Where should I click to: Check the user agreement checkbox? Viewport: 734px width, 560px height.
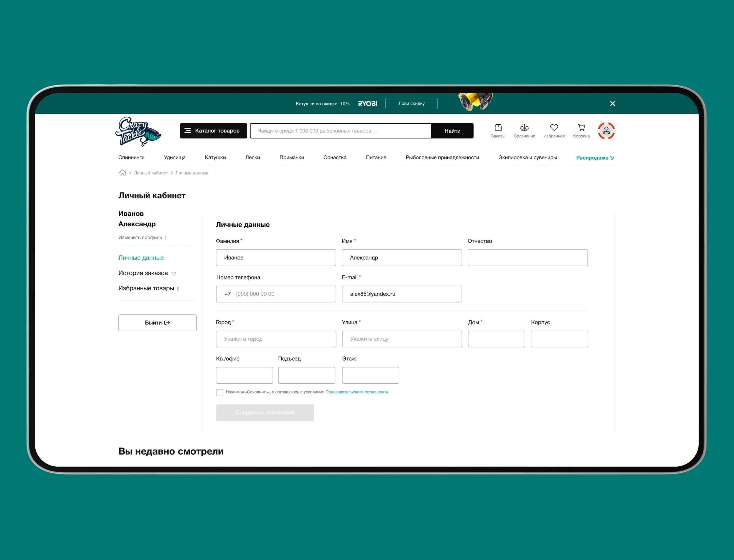coord(219,392)
